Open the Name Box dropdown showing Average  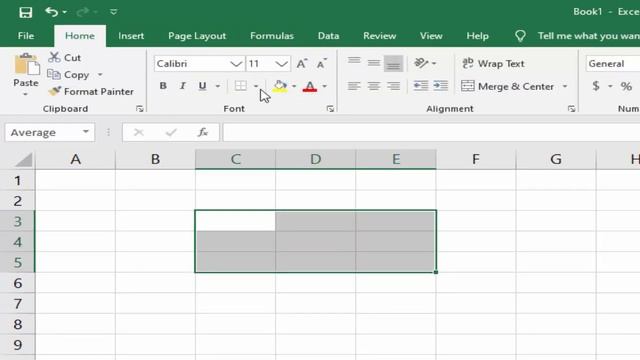point(86,132)
